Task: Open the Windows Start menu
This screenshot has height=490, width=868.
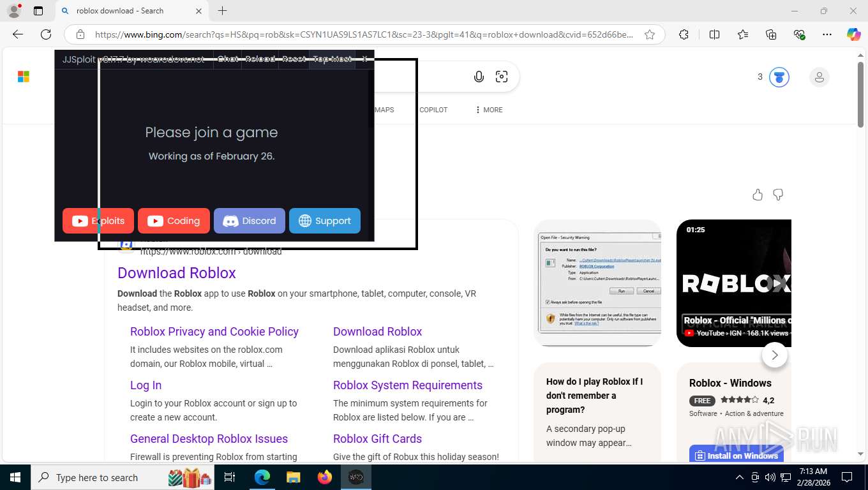Action: click(x=15, y=477)
